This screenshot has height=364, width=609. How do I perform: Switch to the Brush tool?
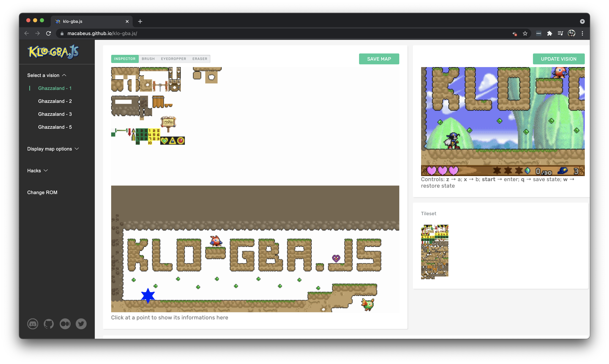pyautogui.click(x=148, y=59)
